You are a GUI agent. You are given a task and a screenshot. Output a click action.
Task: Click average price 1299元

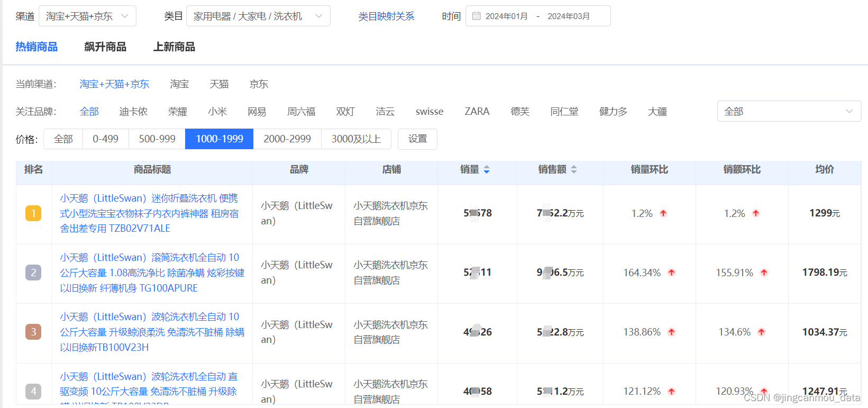click(x=825, y=213)
